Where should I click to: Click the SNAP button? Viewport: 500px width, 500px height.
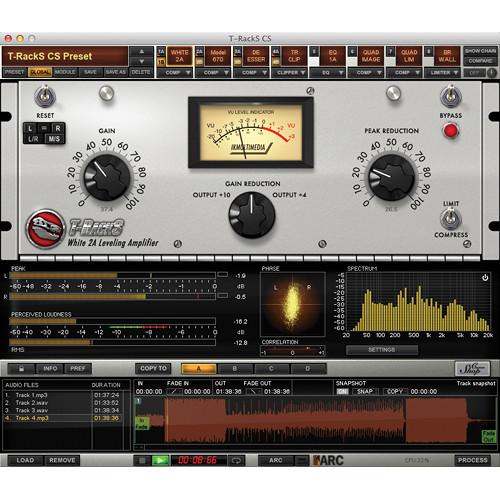click(x=365, y=392)
